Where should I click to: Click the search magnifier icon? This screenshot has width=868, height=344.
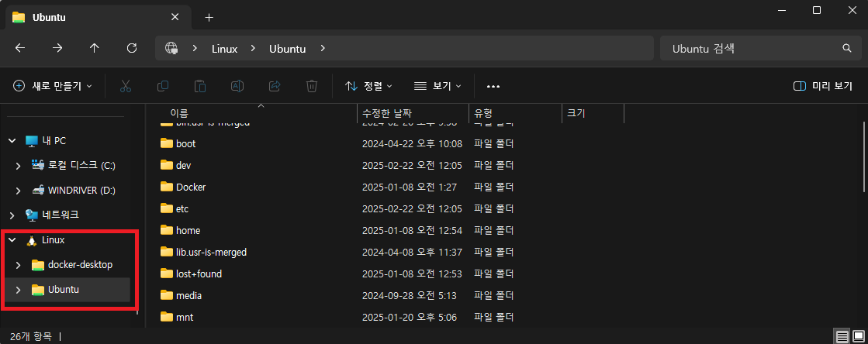point(846,48)
